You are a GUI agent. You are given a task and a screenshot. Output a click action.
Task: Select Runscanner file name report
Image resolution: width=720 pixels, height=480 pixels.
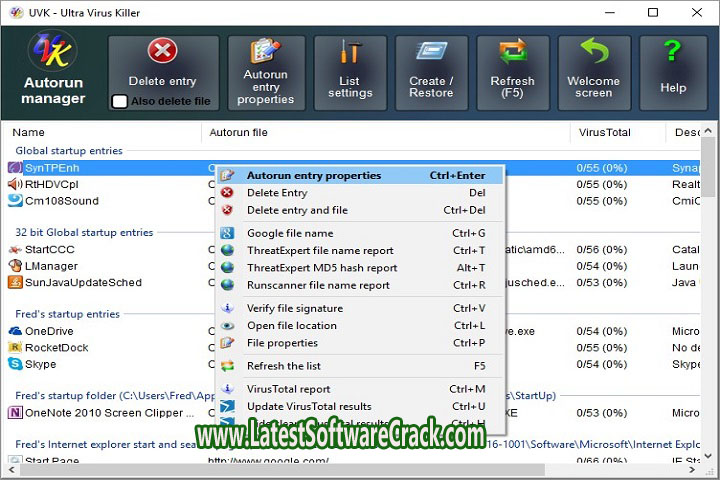tap(360, 285)
